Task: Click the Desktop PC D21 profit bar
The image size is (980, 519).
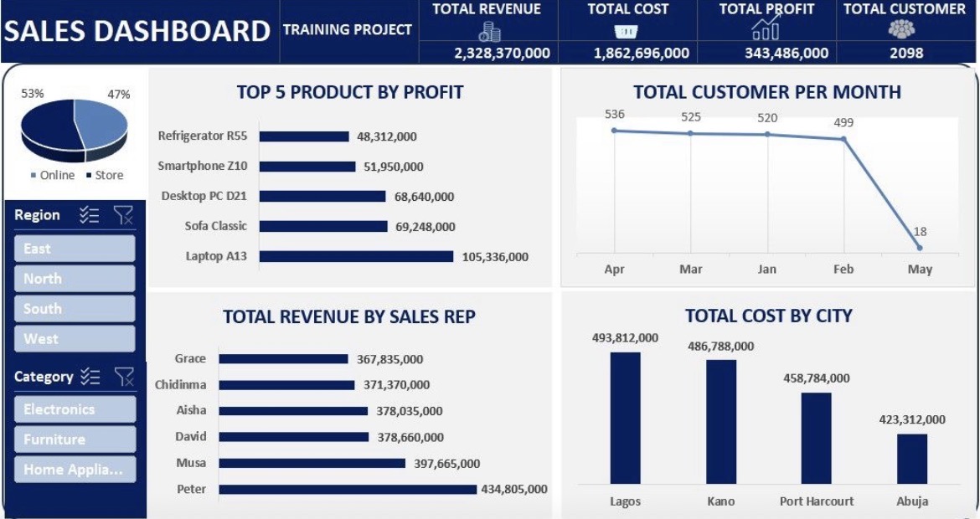Action: (x=322, y=196)
